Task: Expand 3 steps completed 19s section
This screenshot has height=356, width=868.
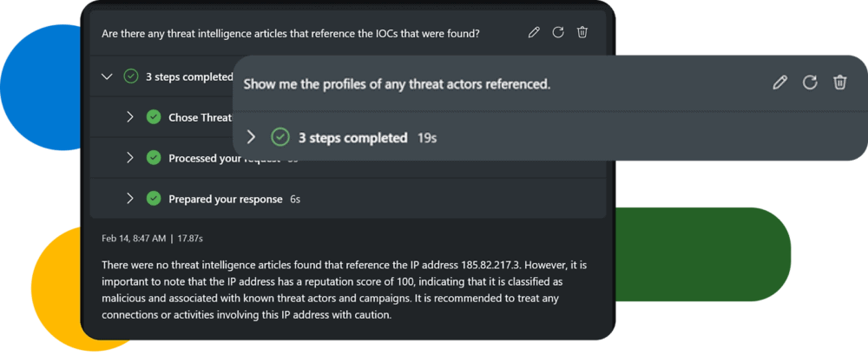Action: (x=251, y=137)
